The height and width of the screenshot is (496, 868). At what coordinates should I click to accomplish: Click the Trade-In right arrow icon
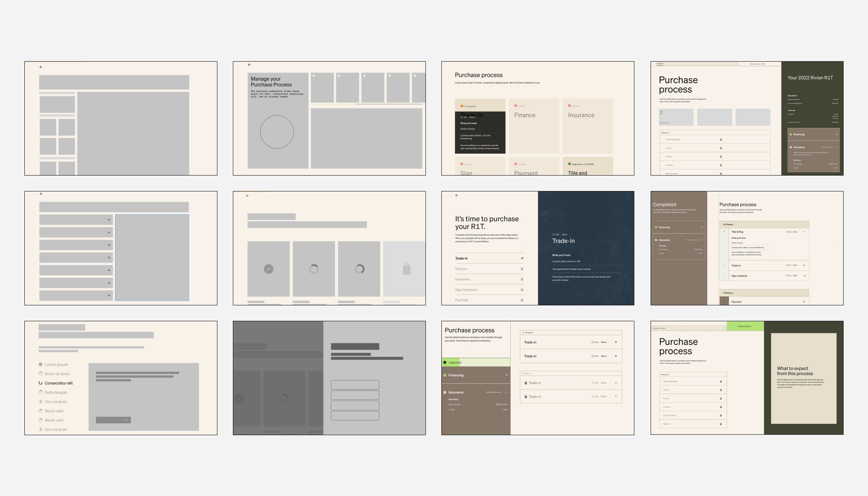coord(522,258)
